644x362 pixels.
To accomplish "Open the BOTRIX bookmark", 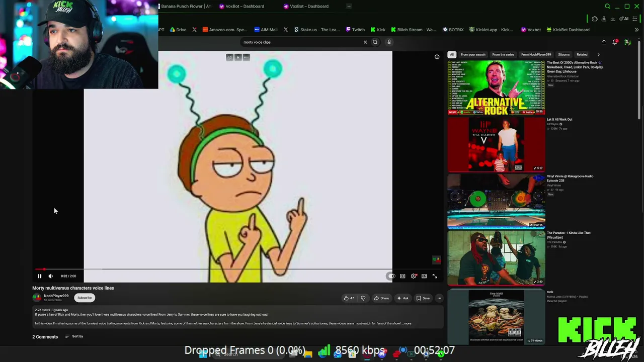I will click(x=453, y=30).
